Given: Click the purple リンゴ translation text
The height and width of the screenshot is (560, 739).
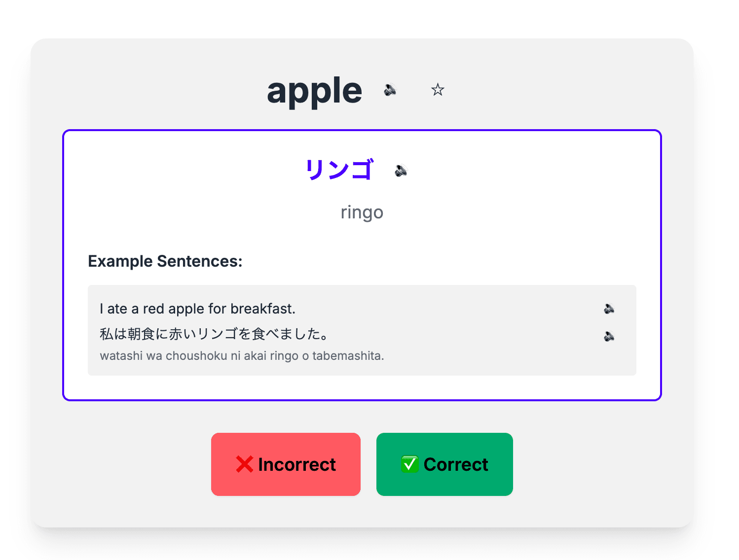Looking at the screenshot, I should [x=339, y=170].
